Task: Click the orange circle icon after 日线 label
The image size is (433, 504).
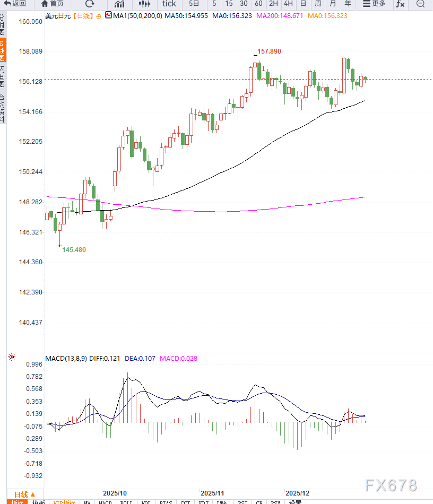Action: point(99,16)
